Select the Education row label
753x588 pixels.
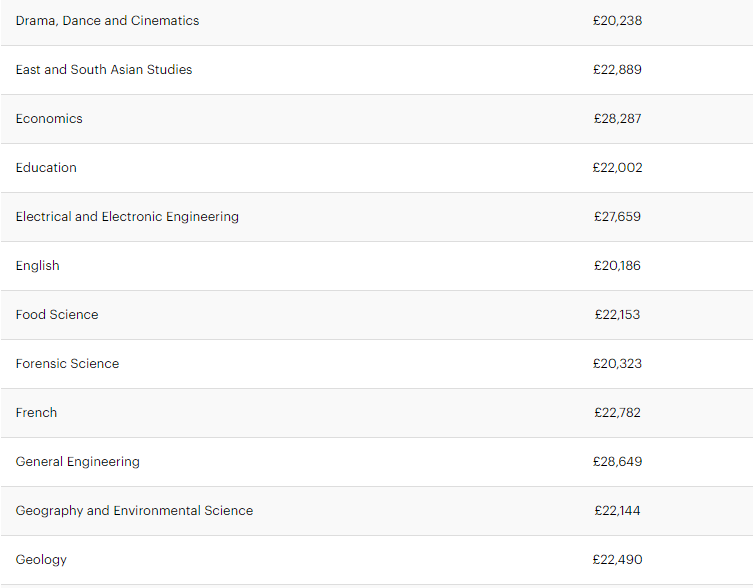coord(46,168)
